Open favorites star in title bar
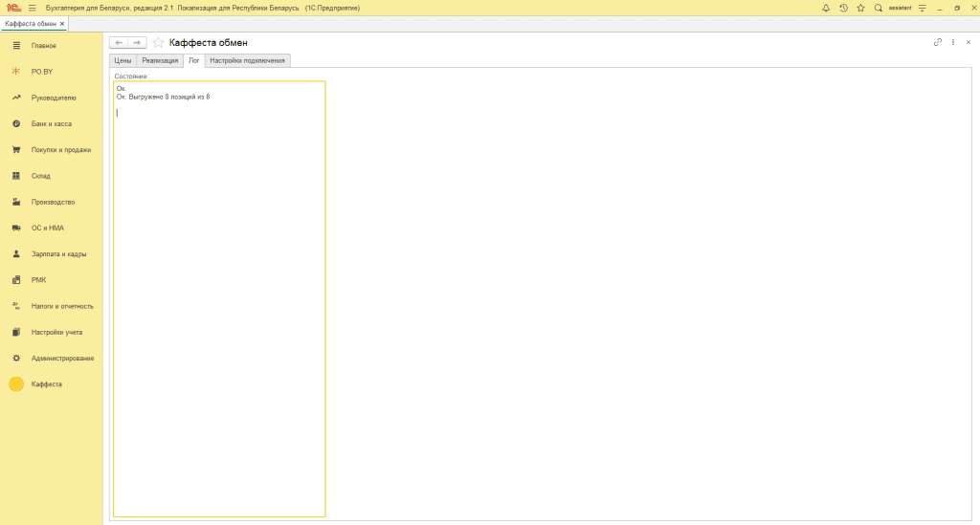980x525 pixels. click(860, 8)
